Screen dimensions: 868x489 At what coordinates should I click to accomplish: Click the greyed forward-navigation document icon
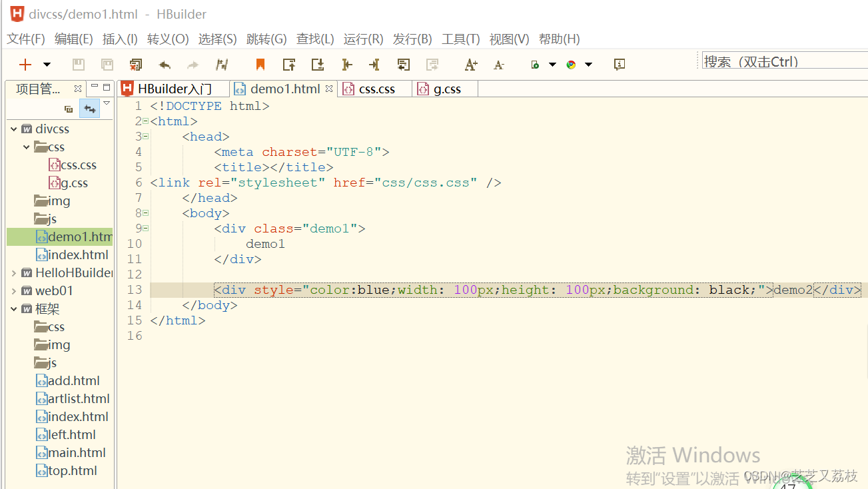(x=432, y=65)
